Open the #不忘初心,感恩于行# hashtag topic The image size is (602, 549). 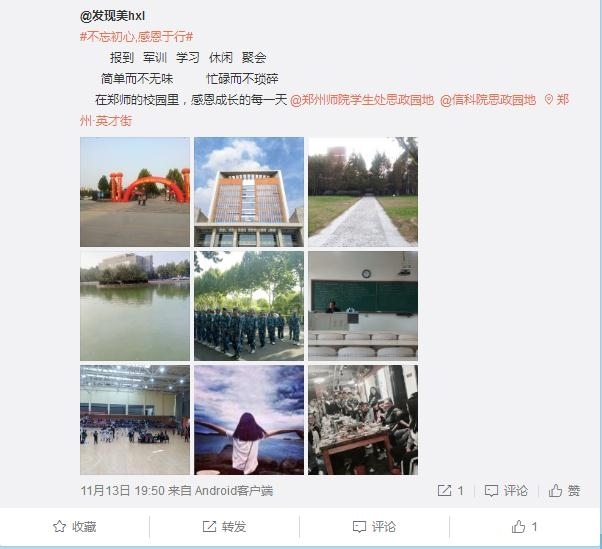tap(136, 37)
